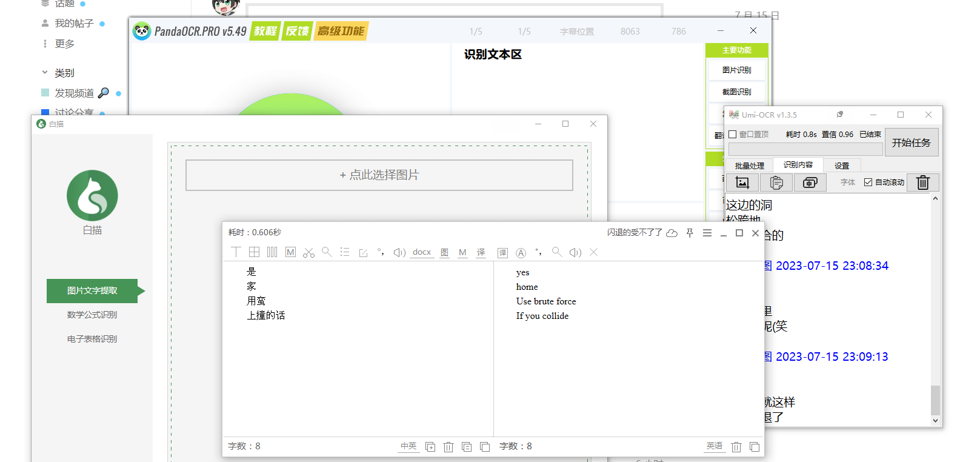Screen dimensions: 980x462
Task: Open the 中英 language selector below source text
Action: (408, 446)
